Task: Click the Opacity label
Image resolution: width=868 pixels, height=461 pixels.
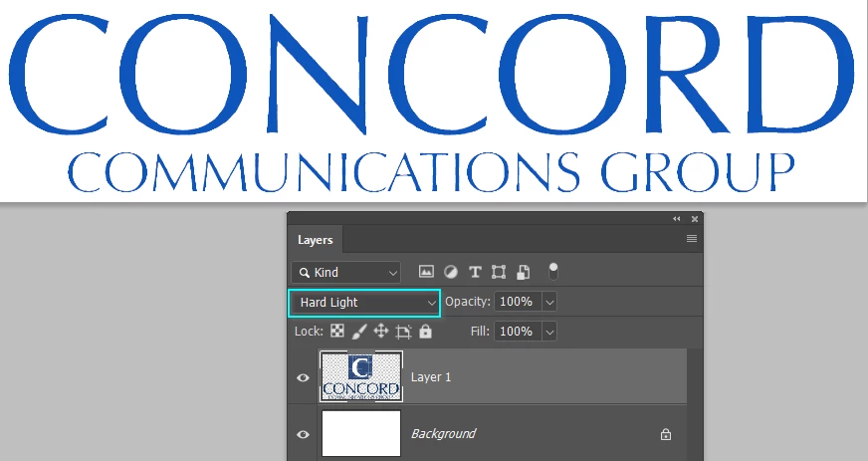Action: [x=468, y=302]
